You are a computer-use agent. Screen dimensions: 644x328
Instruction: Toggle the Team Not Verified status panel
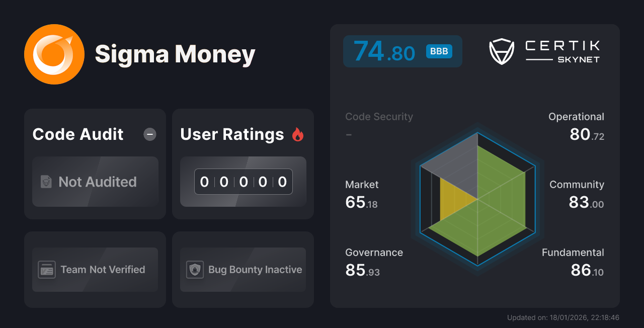[x=95, y=269]
